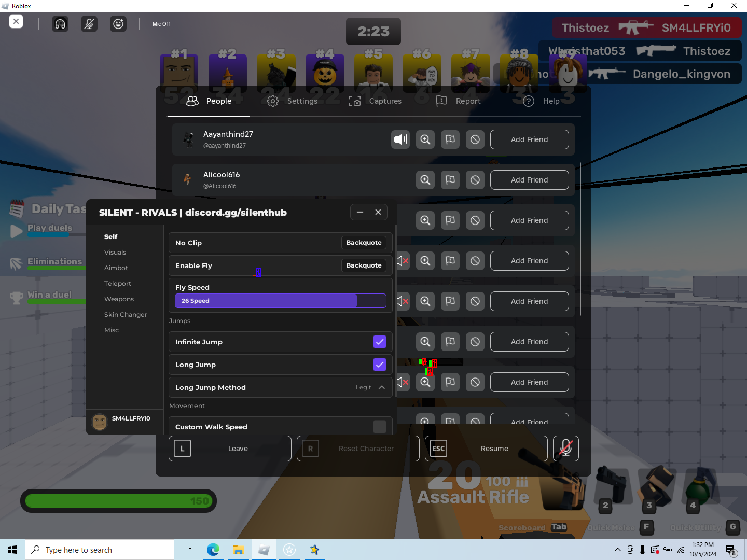Toggle the microphone button beside Resume
Viewport: 747px width, 560px height.
pos(566,449)
